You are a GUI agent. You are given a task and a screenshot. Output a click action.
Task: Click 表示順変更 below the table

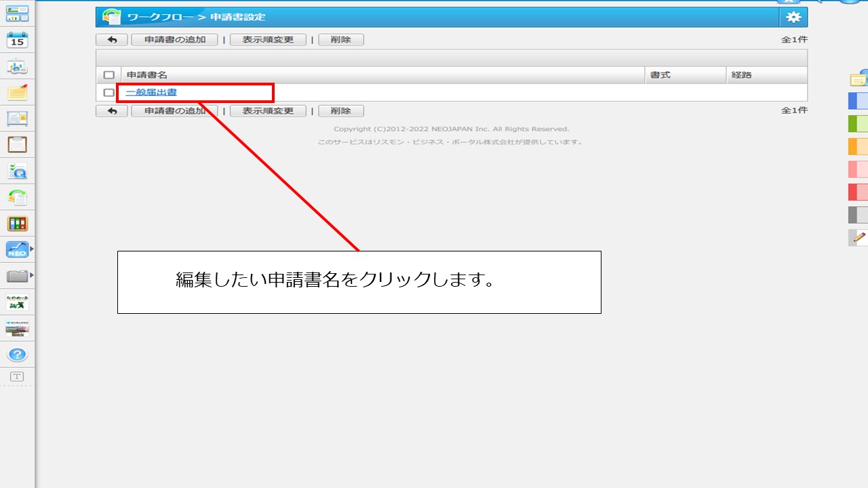coord(268,111)
